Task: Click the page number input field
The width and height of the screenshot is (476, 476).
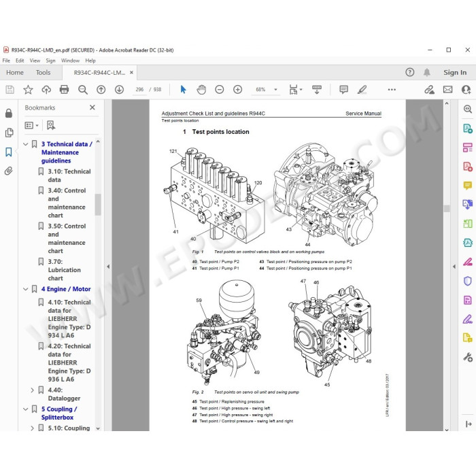Action: [x=139, y=90]
